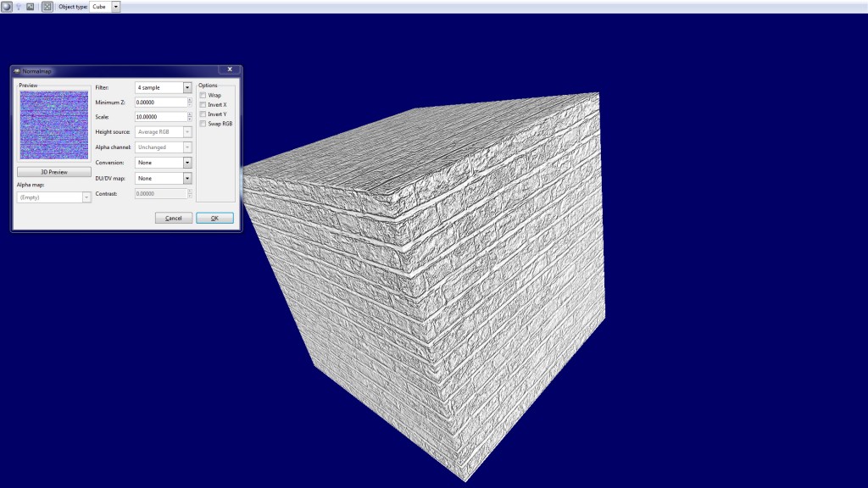This screenshot has height=488, width=868.
Task: Click the Alpha map (Empty) combo box
Action: point(53,197)
